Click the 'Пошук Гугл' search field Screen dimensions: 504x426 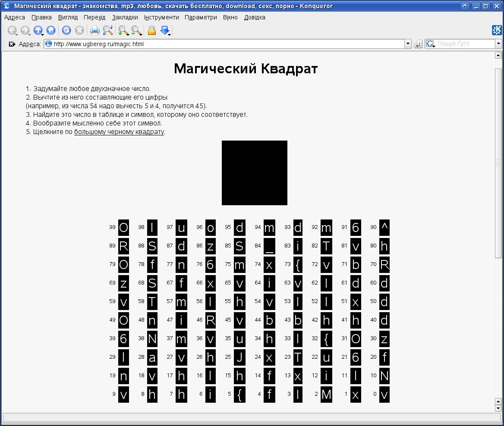pyautogui.click(x=465, y=44)
